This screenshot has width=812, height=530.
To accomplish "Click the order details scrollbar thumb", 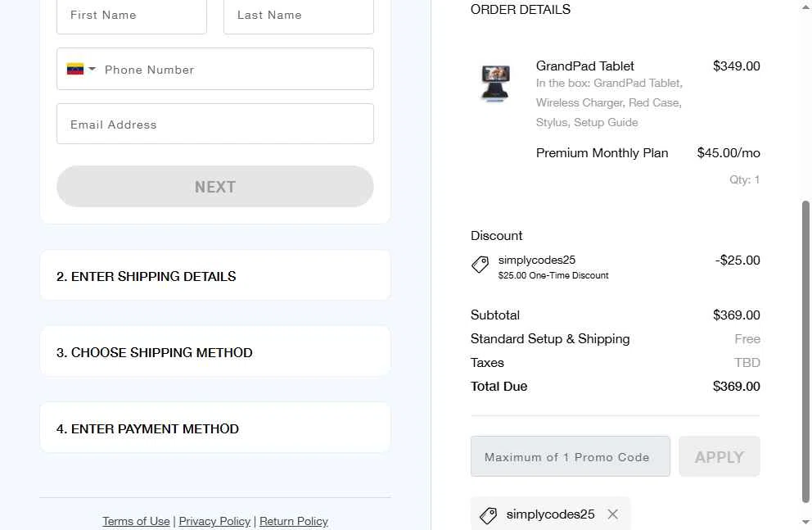I will pos(805,352).
